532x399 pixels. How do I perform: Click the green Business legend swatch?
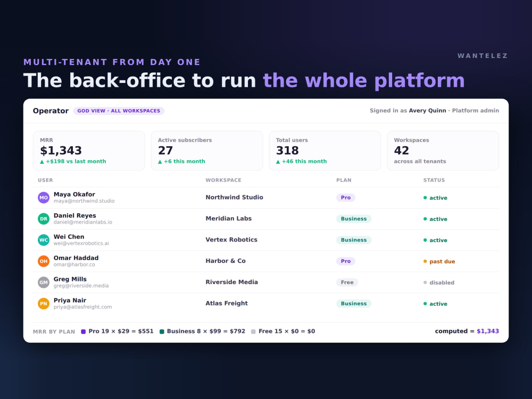point(162,331)
